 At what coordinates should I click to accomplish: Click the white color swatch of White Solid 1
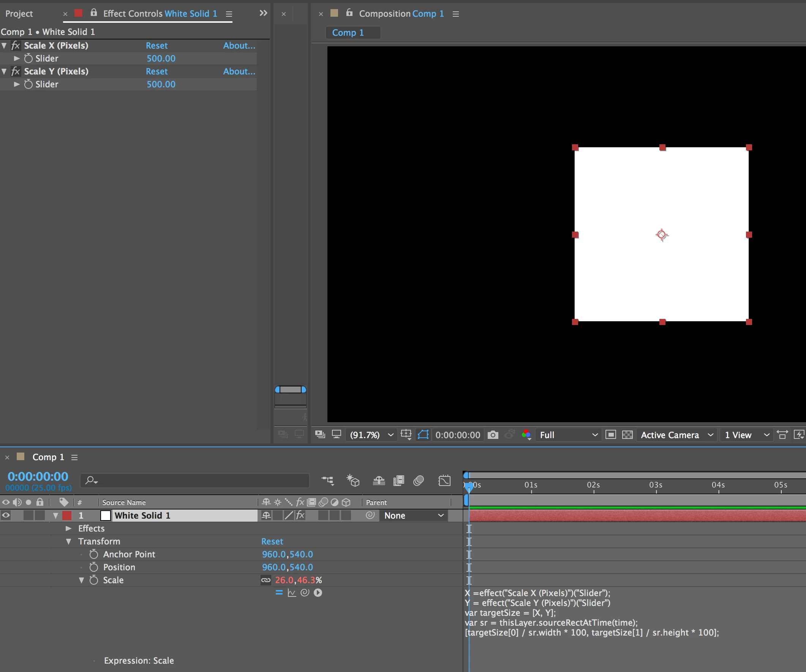point(105,515)
